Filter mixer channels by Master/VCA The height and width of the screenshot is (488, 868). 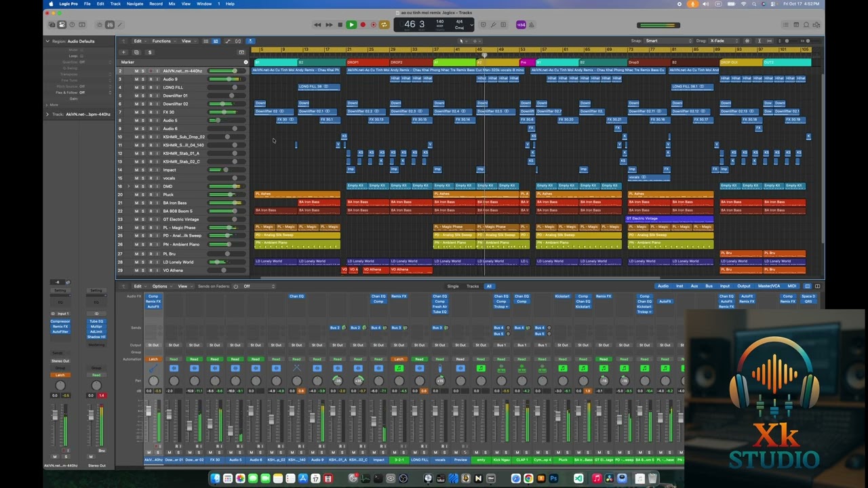(769, 286)
